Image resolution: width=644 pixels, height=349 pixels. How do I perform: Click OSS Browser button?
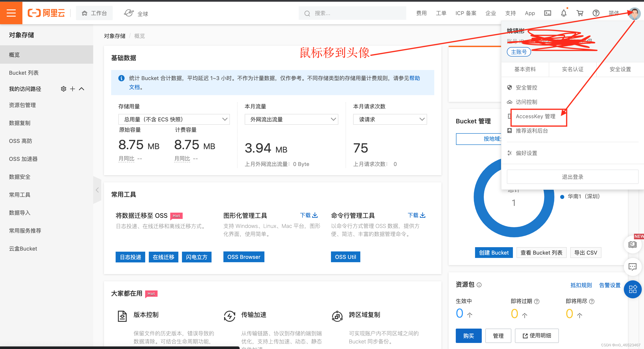[244, 257]
